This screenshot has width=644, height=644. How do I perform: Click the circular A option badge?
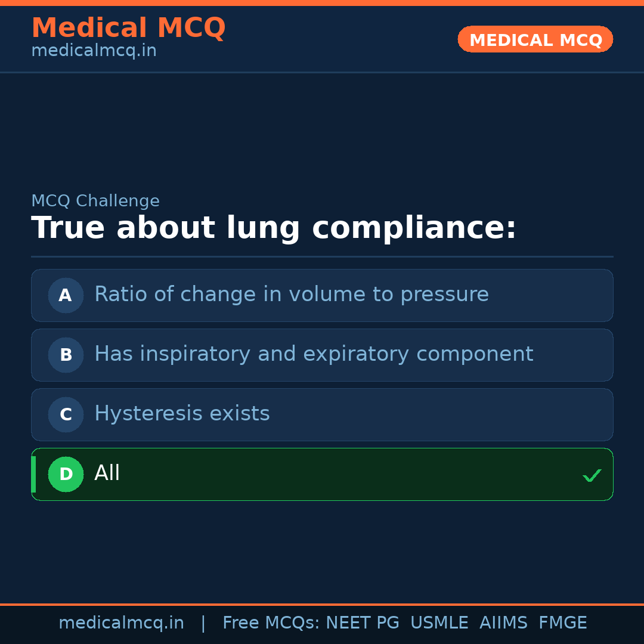pyautogui.click(x=66, y=295)
